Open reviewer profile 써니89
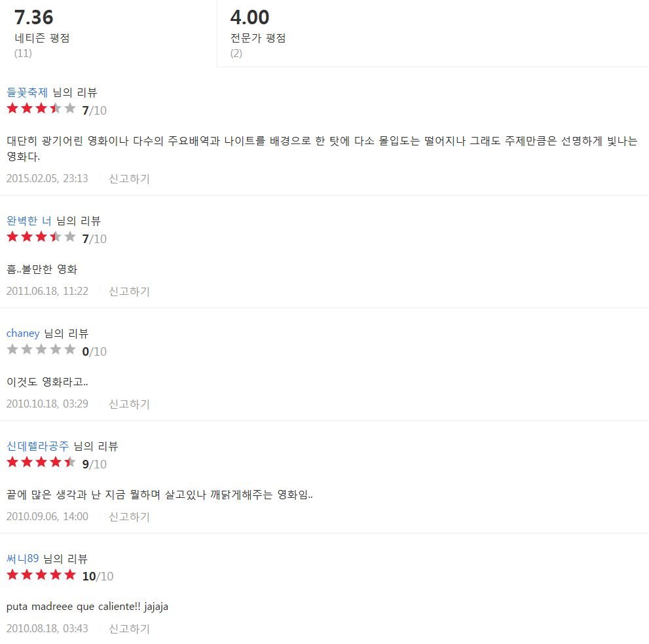 tap(22, 559)
